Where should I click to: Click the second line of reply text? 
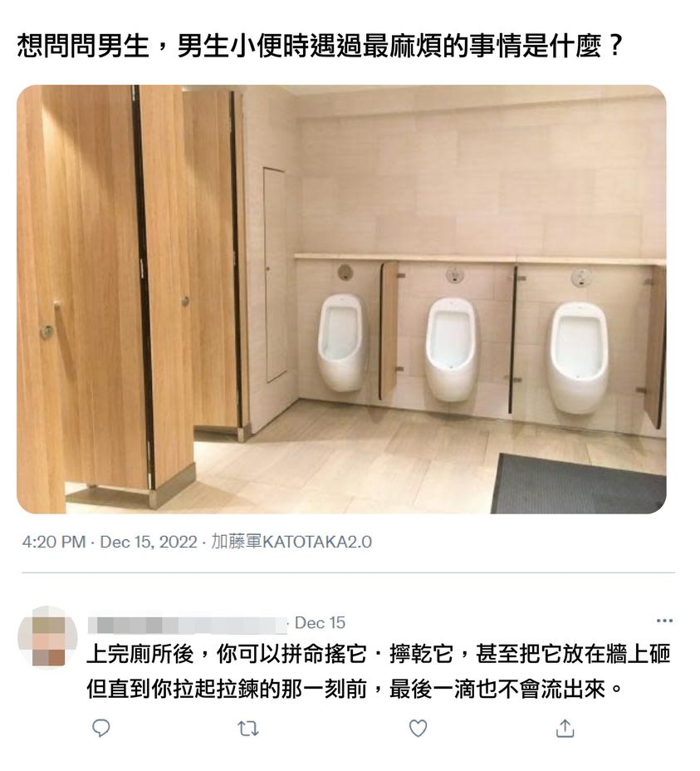click(355, 689)
